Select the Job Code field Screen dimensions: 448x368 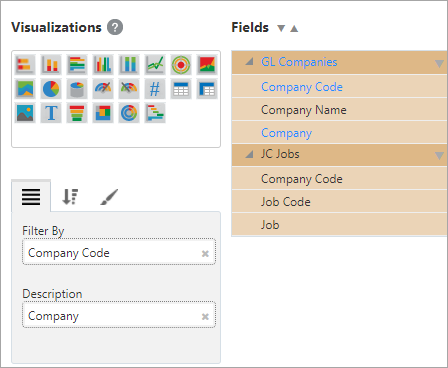pos(339,202)
